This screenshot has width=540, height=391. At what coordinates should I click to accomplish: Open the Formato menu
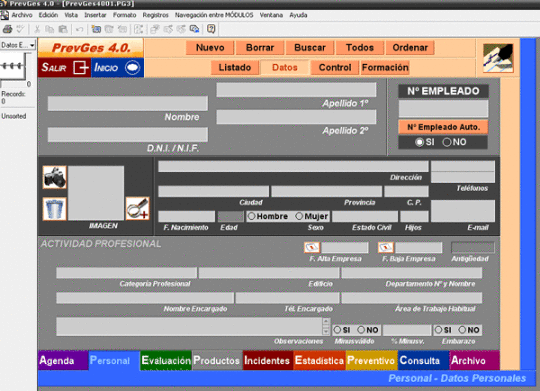coord(125,15)
